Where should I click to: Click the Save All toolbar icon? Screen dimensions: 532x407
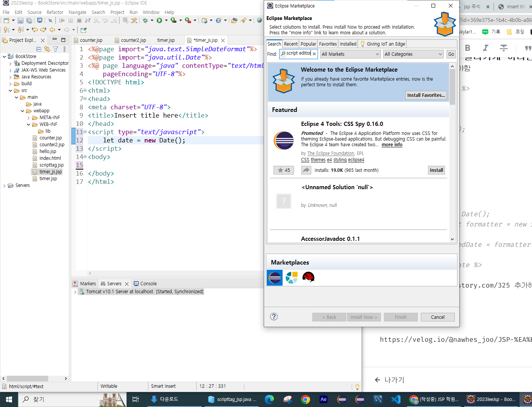pyautogui.click(x=29, y=20)
